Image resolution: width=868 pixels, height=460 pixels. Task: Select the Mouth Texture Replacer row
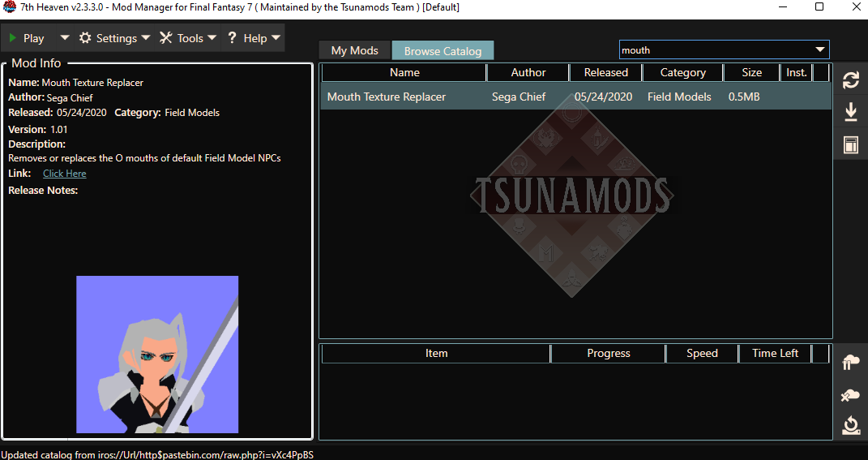[575, 97]
